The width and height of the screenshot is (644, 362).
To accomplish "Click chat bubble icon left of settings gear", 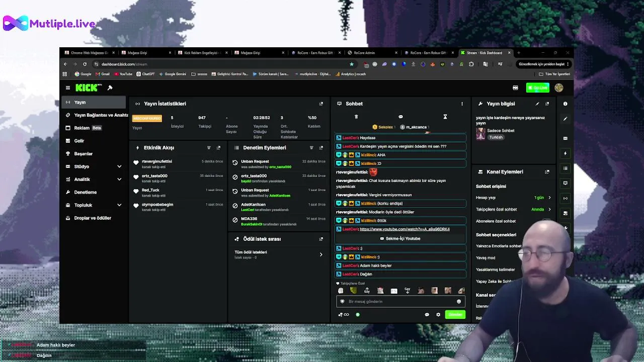I will coord(427,315).
